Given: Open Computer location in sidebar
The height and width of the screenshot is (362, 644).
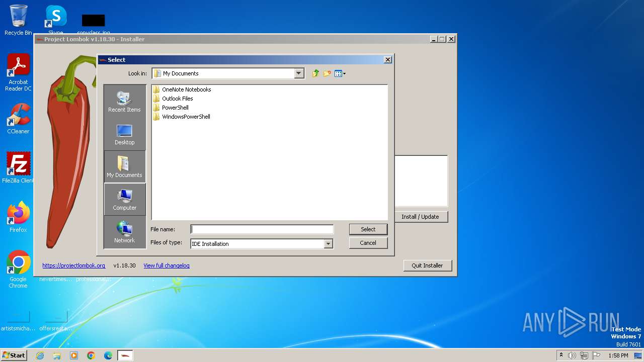Looking at the screenshot, I should point(124,200).
